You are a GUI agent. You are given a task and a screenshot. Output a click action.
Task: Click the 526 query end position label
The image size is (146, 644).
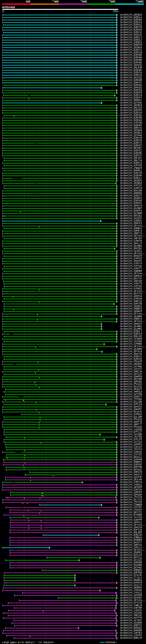[x=115, y=11]
